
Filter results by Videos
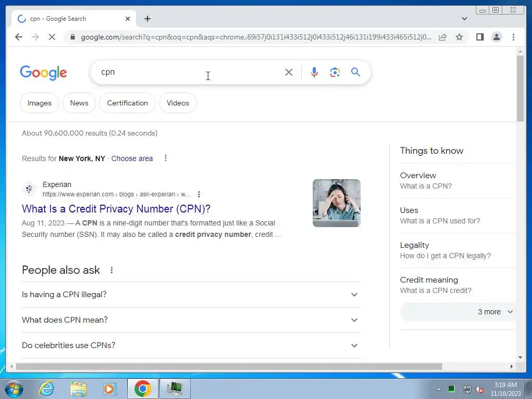pos(178,103)
